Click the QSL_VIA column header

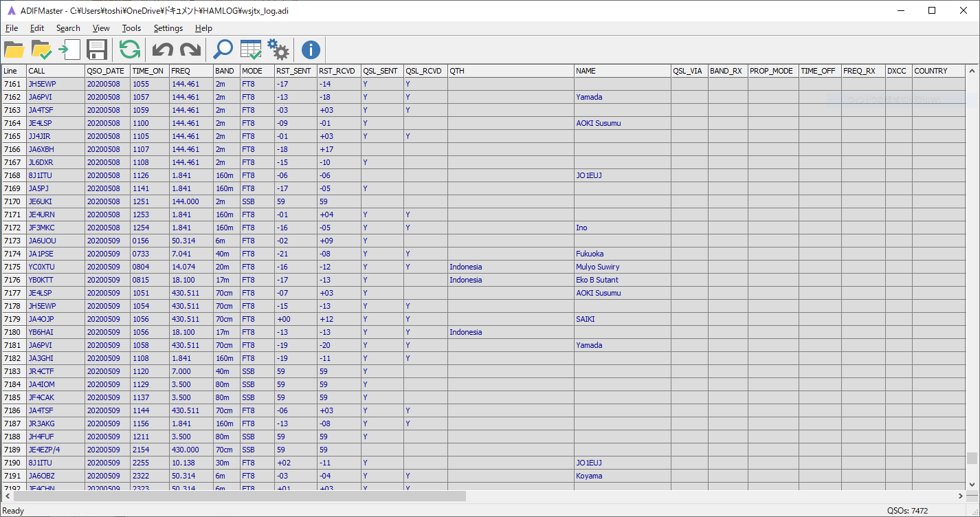(x=690, y=71)
